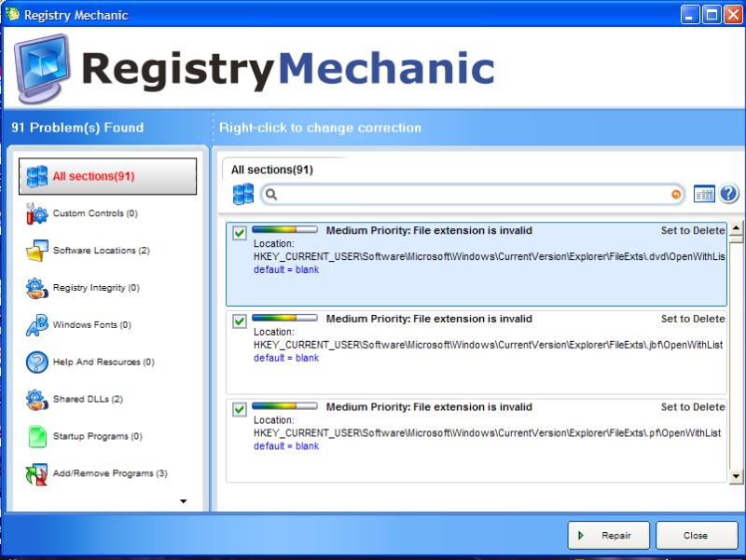Click the Registry Integrity gear icon
Image resolution: width=746 pixels, height=560 pixels.
coord(36,288)
